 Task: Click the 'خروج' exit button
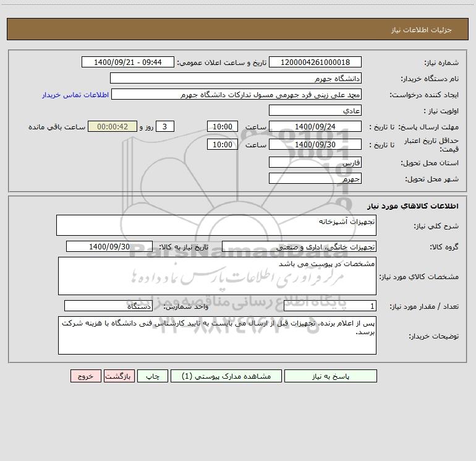coord(85,376)
